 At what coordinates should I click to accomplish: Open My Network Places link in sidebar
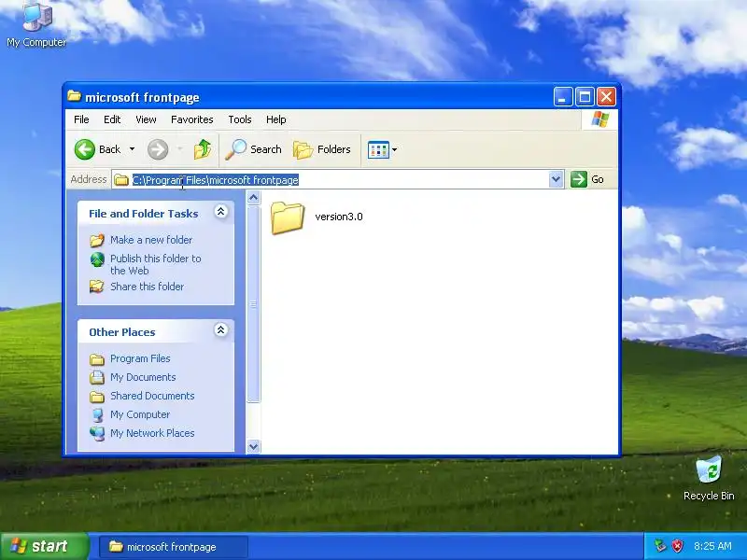(152, 433)
